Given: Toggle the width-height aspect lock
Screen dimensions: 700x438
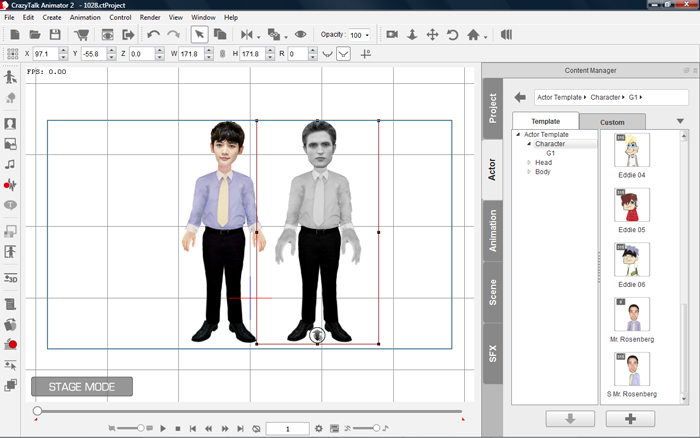Looking at the screenshot, I should tap(221, 53).
